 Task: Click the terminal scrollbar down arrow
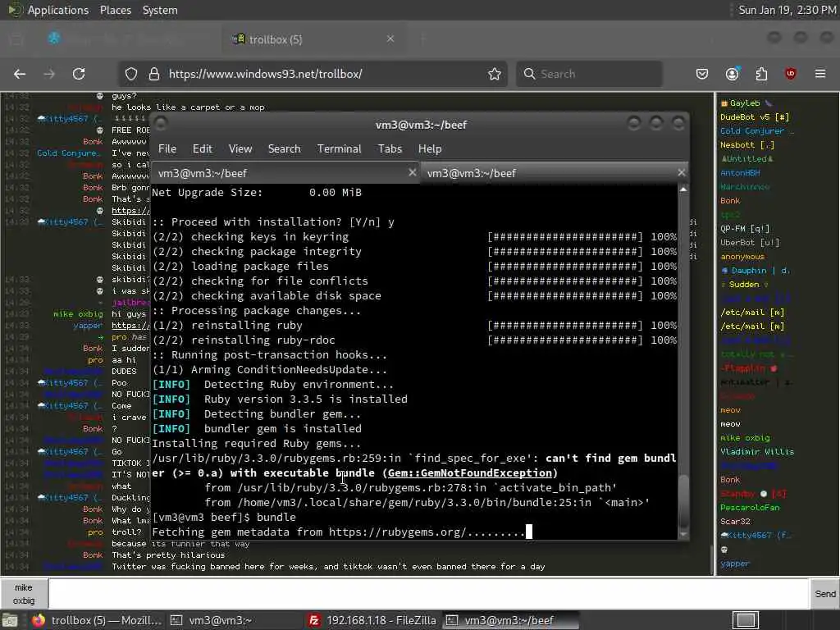click(x=683, y=534)
